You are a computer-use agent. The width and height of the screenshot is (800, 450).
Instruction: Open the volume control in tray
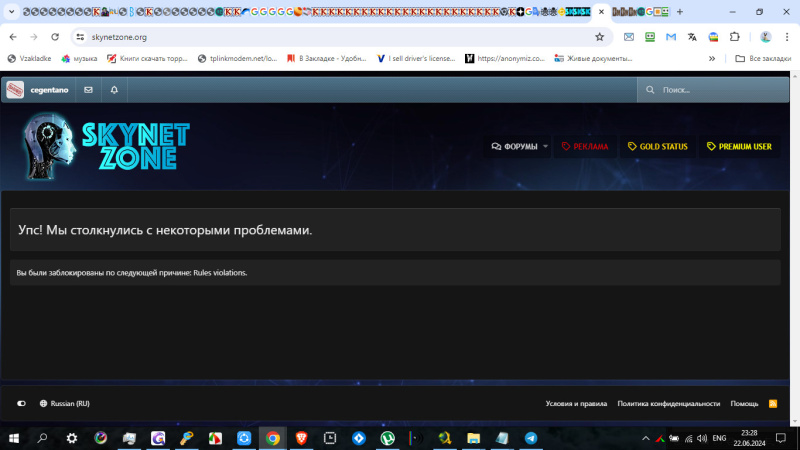(x=702, y=438)
